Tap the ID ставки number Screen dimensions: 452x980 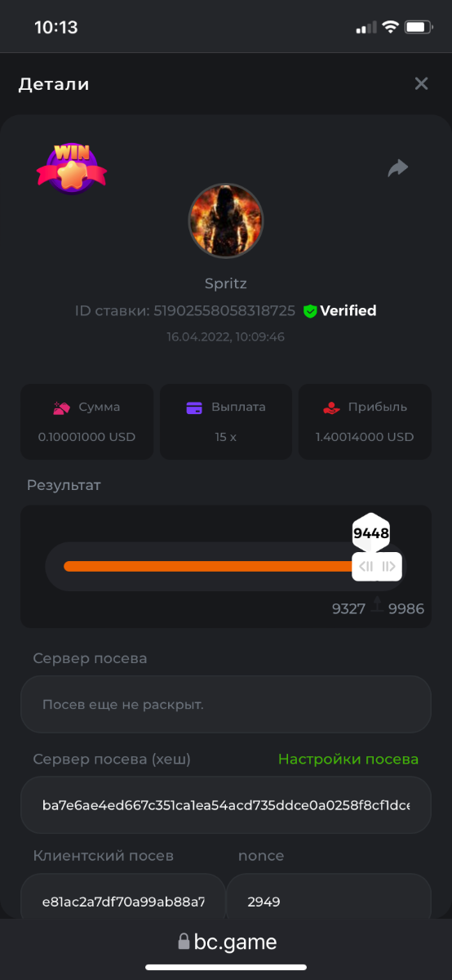coord(224,311)
